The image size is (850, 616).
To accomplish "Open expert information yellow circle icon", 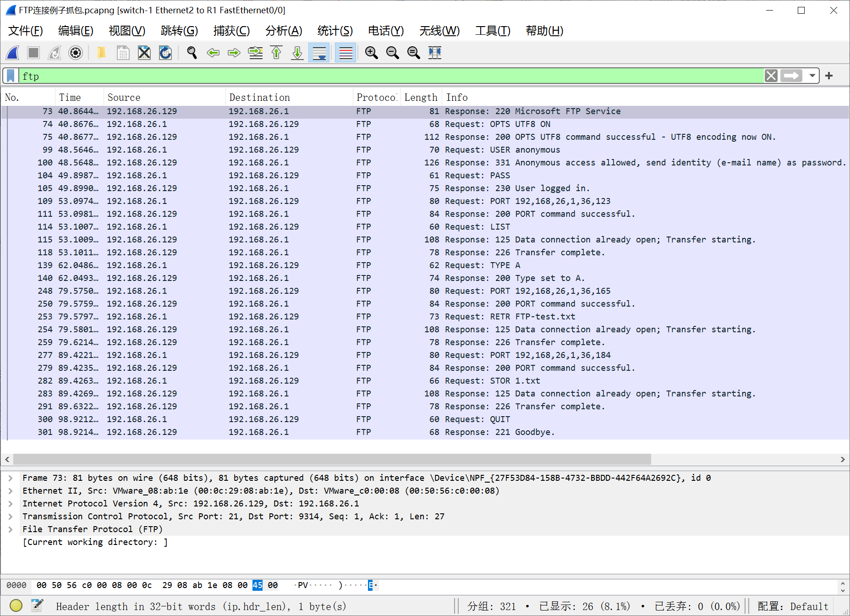I will point(16,606).
